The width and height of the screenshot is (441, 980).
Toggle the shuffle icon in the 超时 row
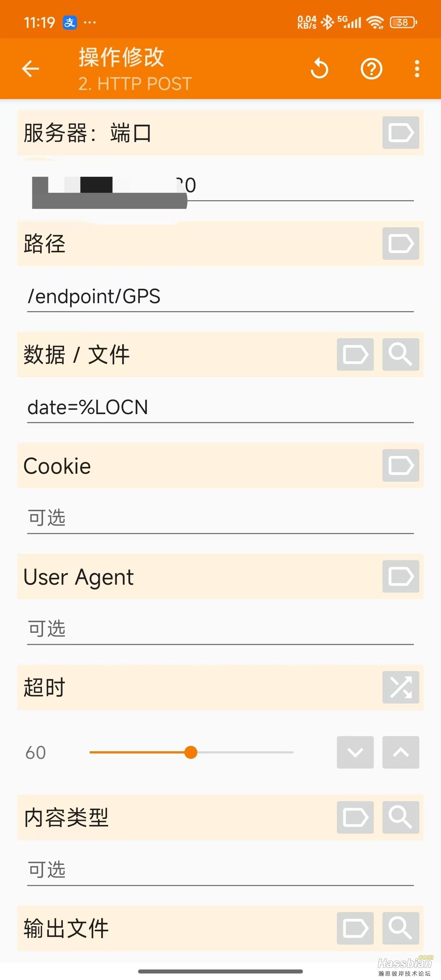400,687
